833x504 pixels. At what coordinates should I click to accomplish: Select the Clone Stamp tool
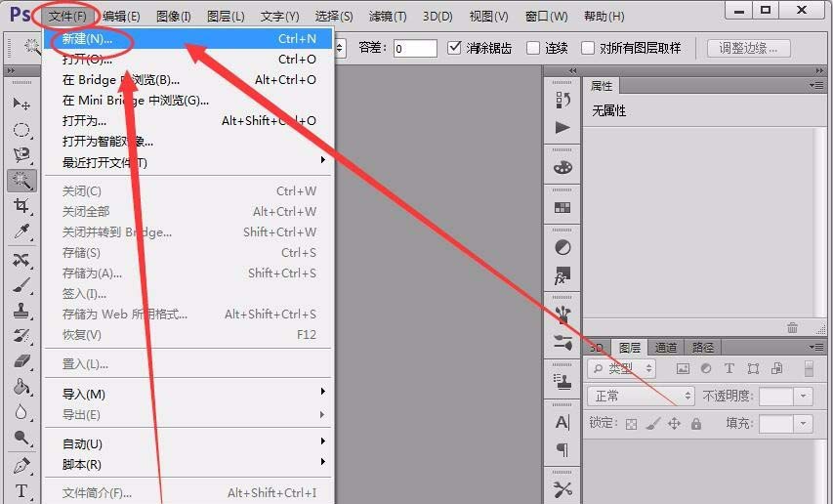point(21,311)
